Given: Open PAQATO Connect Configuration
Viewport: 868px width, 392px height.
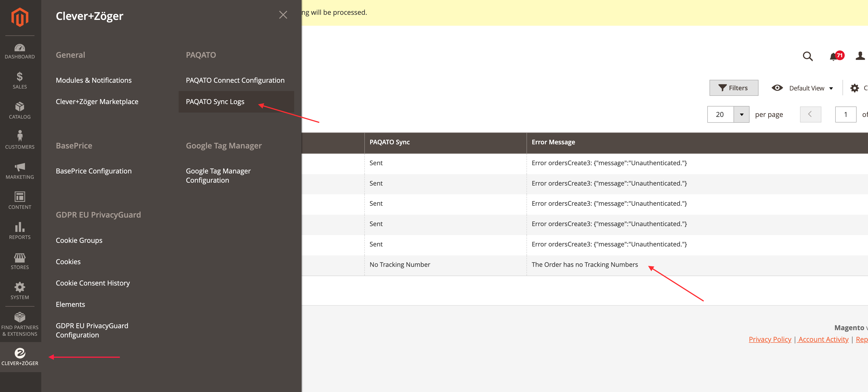Looking at the screenshot, I should pos(235,80).
